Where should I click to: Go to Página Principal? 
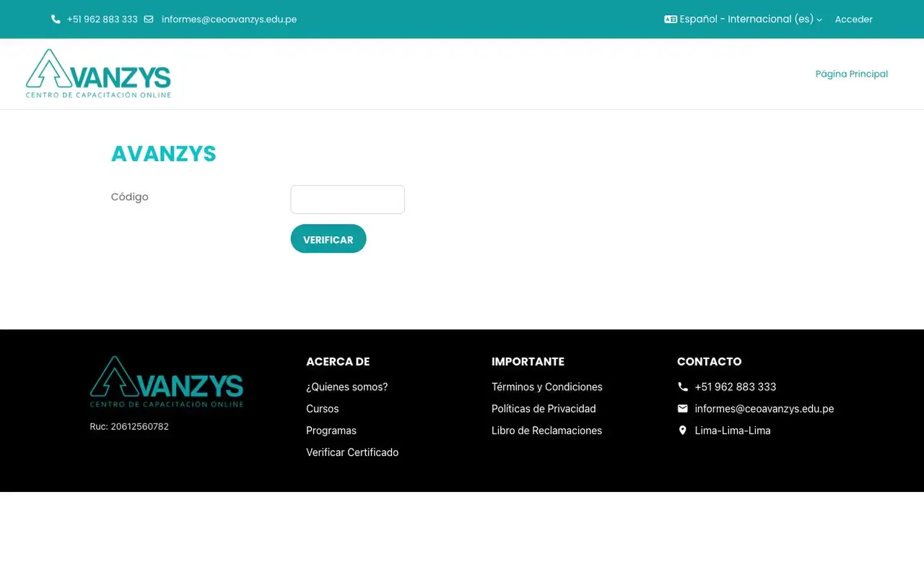coord(852,74)
